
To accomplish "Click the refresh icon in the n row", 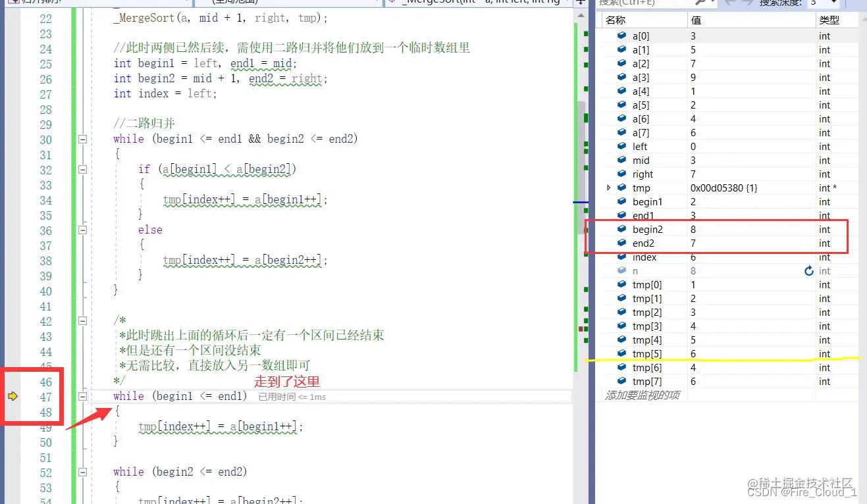I will click(x=809, y=270).
